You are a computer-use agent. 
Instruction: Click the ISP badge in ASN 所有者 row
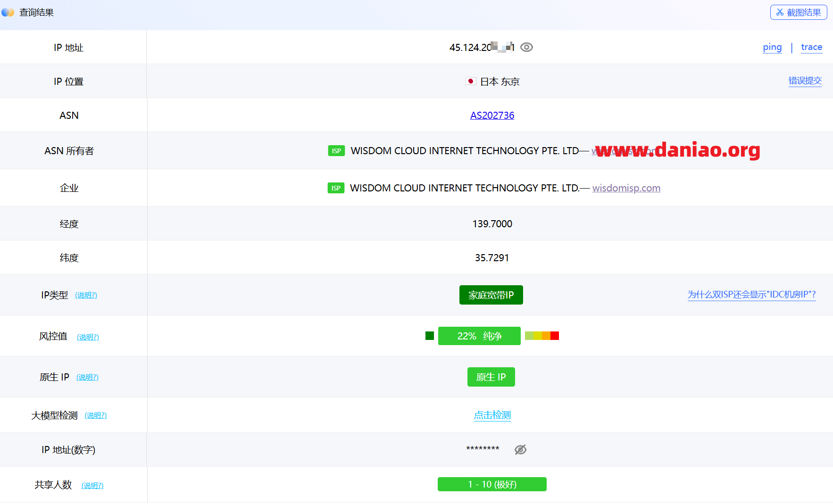point(336,151)
